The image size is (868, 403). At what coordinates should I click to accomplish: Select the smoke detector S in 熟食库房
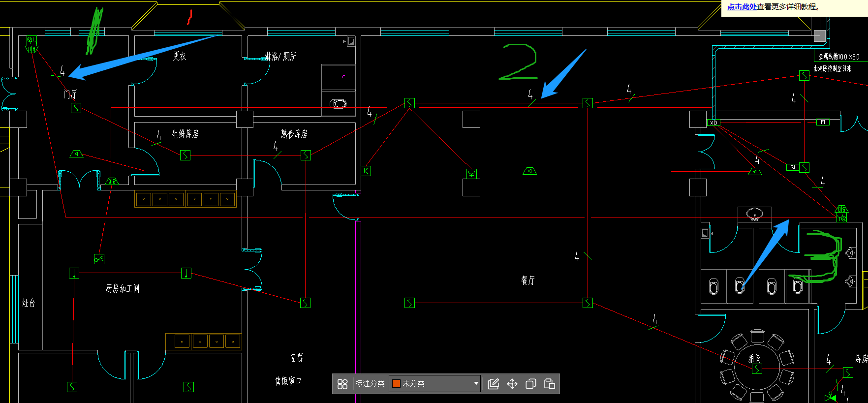306,155
